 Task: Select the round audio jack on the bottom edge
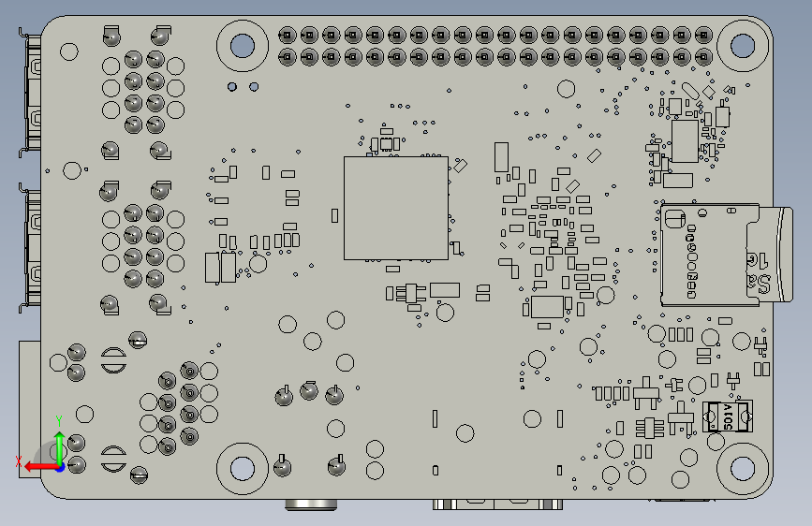(x=311, y=504)
